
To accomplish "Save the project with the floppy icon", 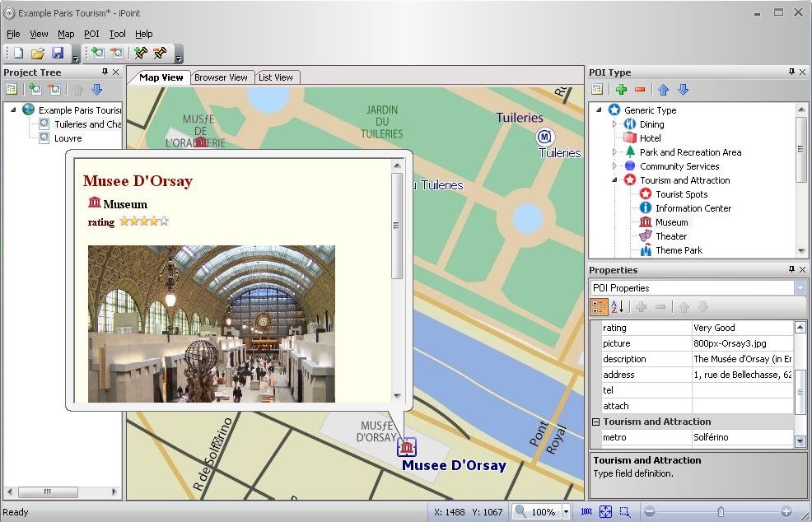I will 58,53.
